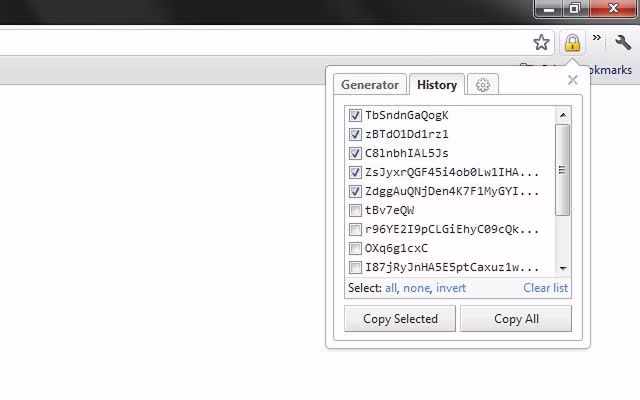Check the r96YE2I9pCLGiEhyC09cQk checkbox
The width and height of the screenshot is (640, 400).
point(355,229)
